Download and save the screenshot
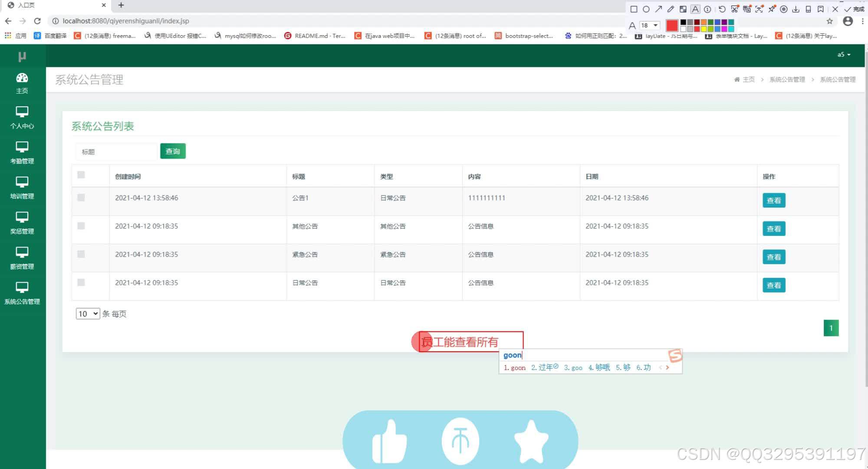The height and width of the screenshot is (469, 868). (x=796, y=9)
